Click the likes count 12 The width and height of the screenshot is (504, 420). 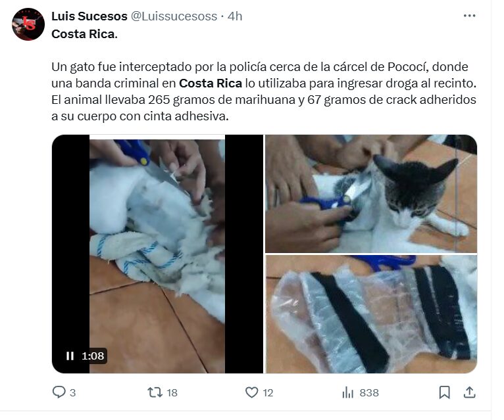point(268,392)
